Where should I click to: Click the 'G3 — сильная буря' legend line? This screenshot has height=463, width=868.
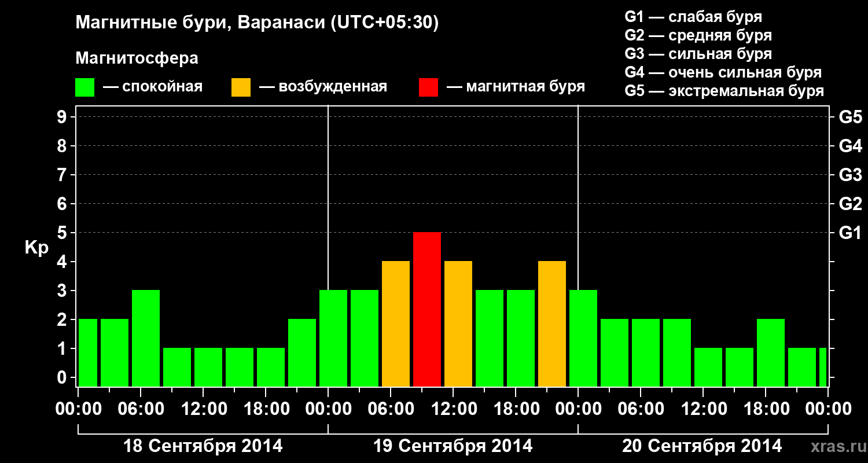pos(698,54)
